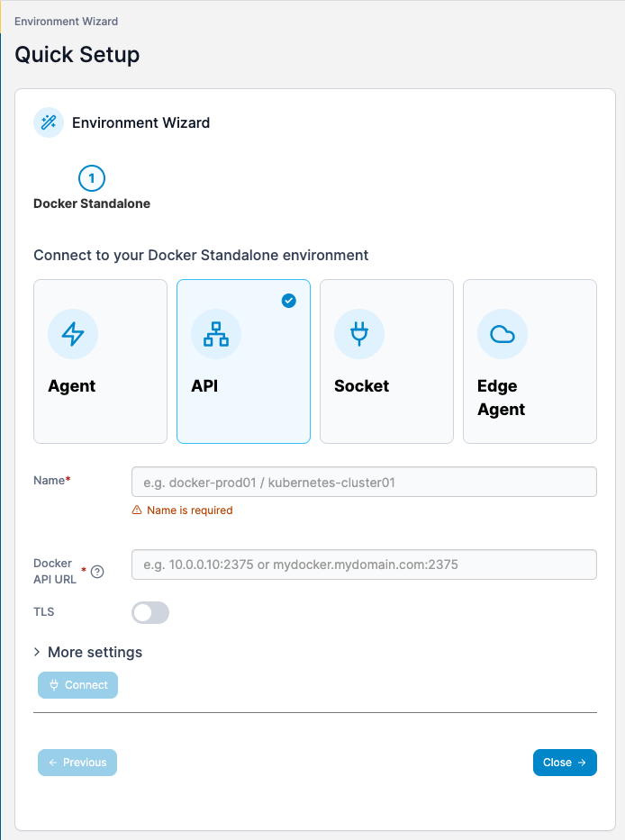Click the Docker API URL label
Image resolution: width=625 pixels, height=840 pixels.
[55, 571]
